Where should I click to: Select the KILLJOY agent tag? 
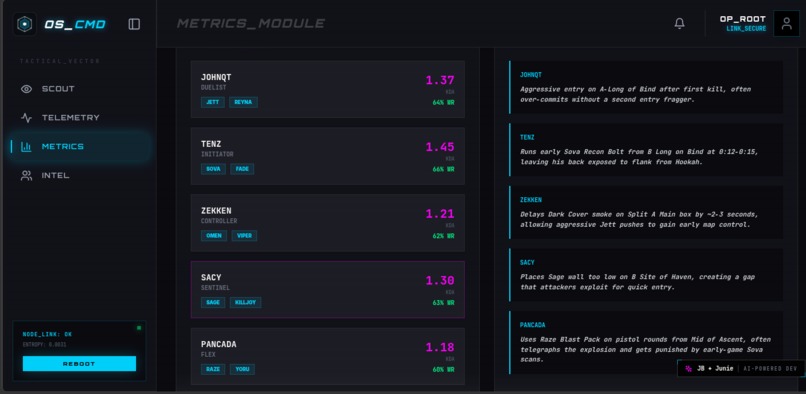coord(245,302)
